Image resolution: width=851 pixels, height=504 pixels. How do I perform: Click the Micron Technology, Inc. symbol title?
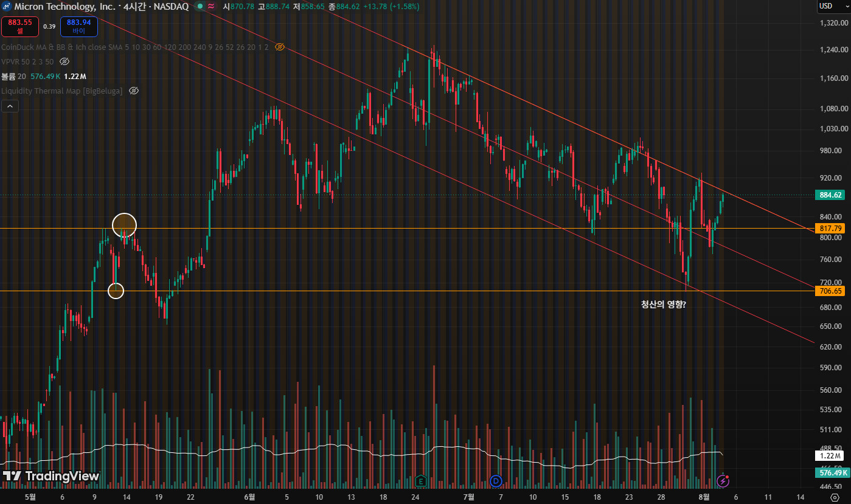(x=66, y=6)
